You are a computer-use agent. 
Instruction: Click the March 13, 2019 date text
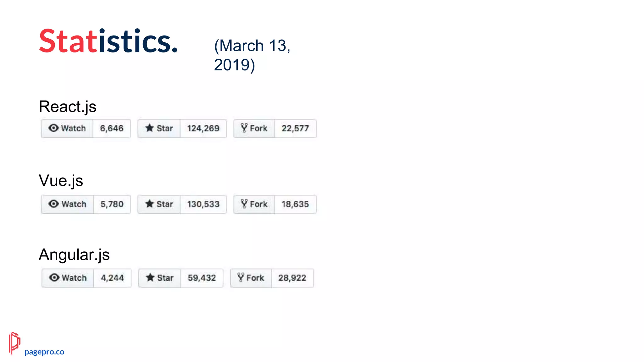tap(252, 55)
